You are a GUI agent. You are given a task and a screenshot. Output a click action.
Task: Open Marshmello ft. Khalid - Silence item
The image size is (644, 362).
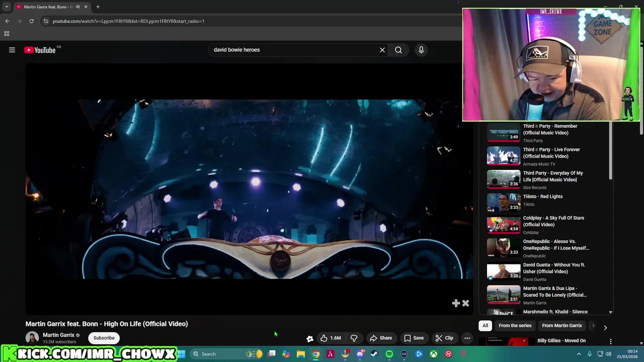coord(546,312)
